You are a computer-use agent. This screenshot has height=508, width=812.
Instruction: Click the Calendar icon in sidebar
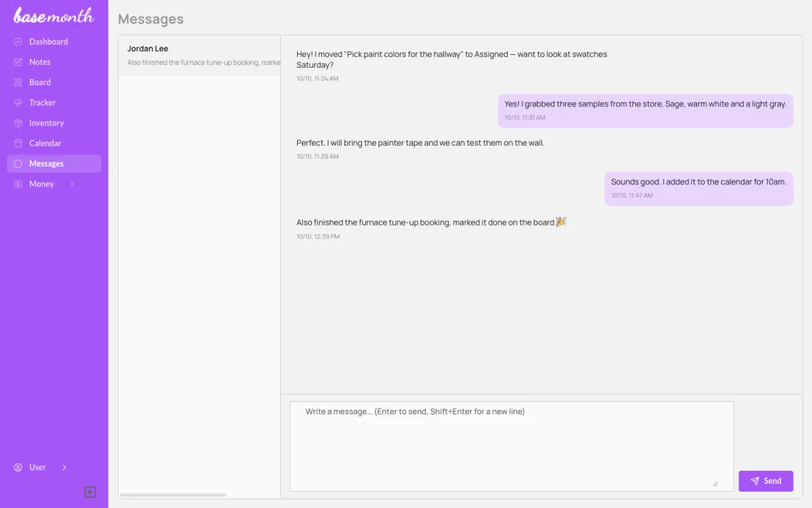[18, 144]
